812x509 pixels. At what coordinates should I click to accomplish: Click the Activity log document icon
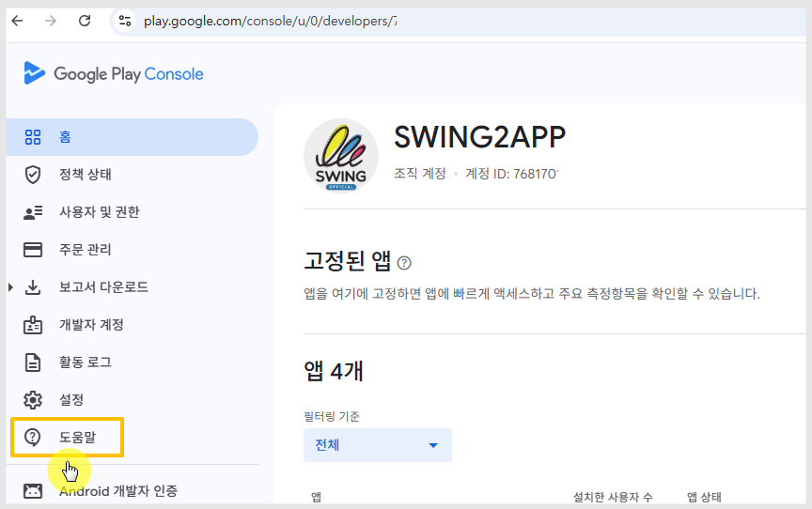[33, 362]
